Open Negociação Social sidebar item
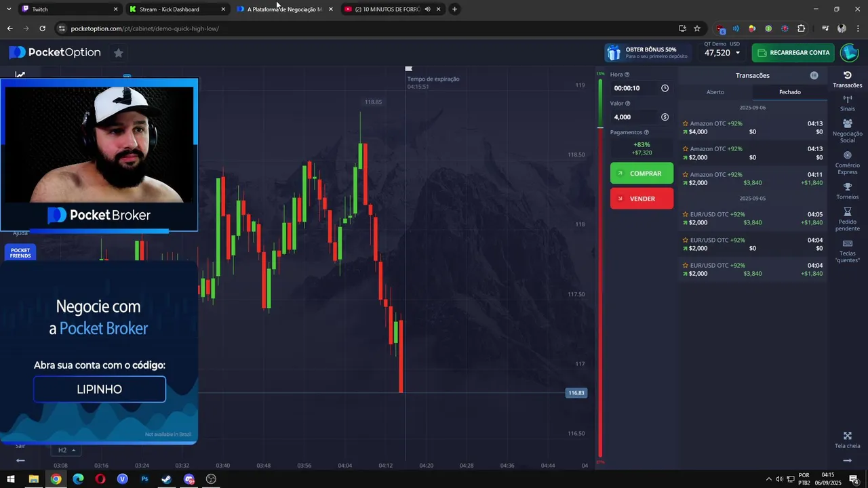The image size is (868, 488). tap(847, 131)
